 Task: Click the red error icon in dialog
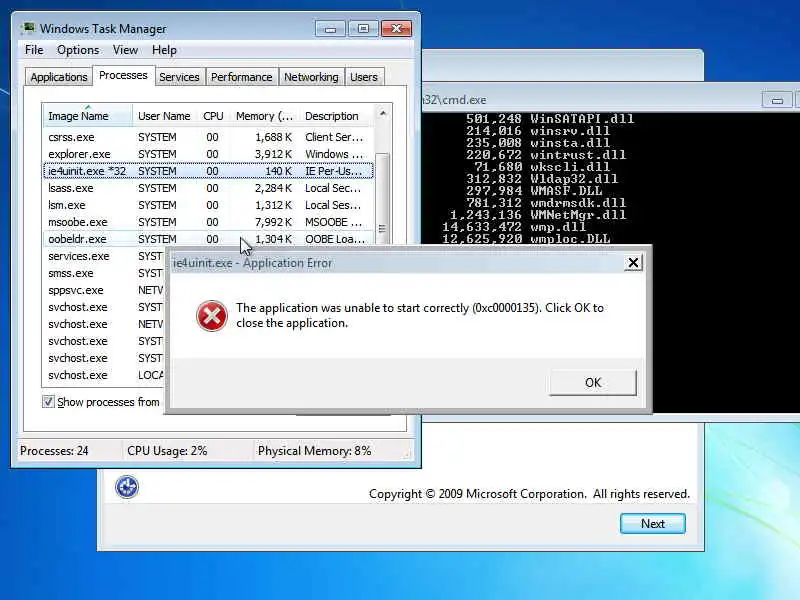point(212,316)
